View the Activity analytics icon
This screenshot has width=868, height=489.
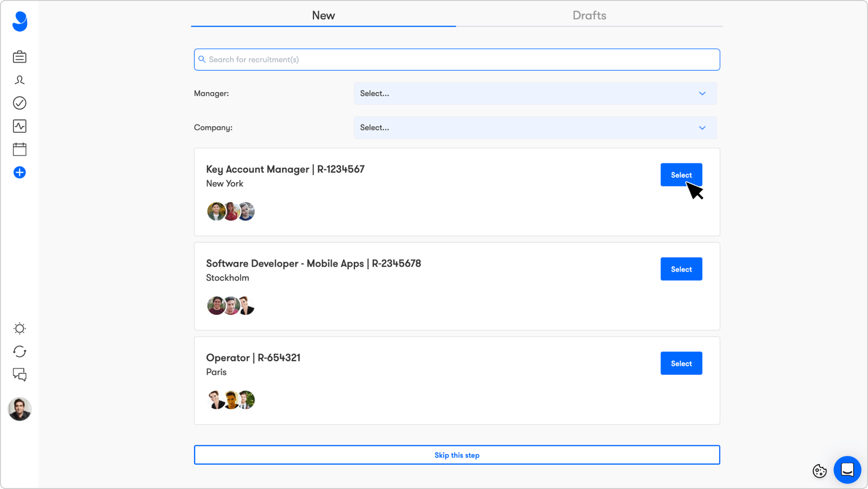click(19, 126)
